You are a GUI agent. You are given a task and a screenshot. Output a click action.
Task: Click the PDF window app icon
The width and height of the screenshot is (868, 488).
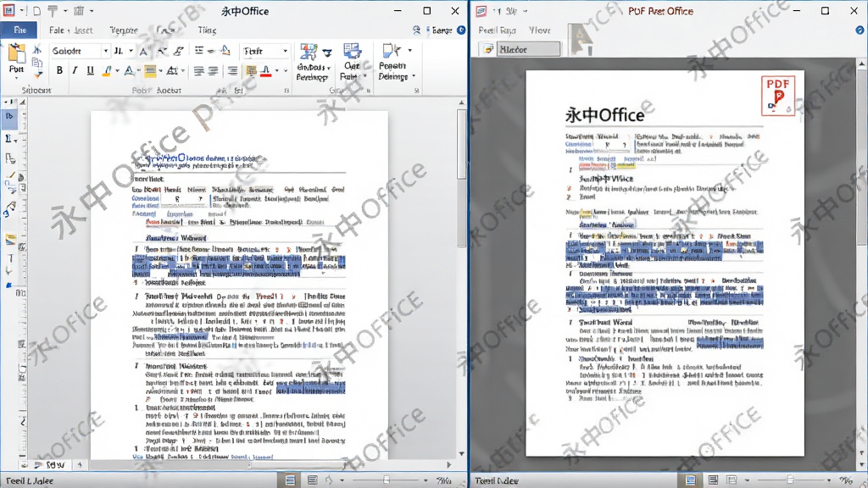(481, 11)
